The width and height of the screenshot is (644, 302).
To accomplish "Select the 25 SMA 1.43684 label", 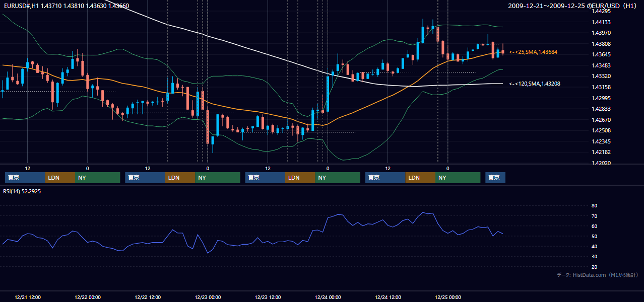I will click(x=533, y=52).
